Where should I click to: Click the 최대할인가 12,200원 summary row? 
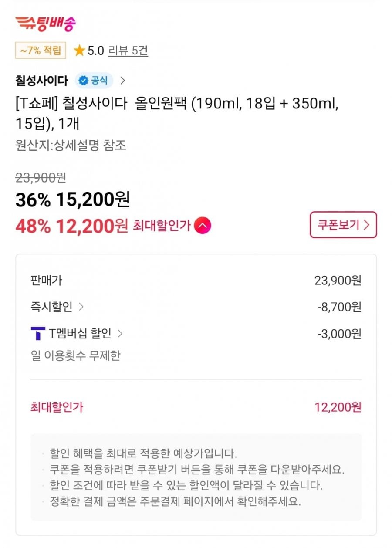pyautogui.click(x=196, y=408)
